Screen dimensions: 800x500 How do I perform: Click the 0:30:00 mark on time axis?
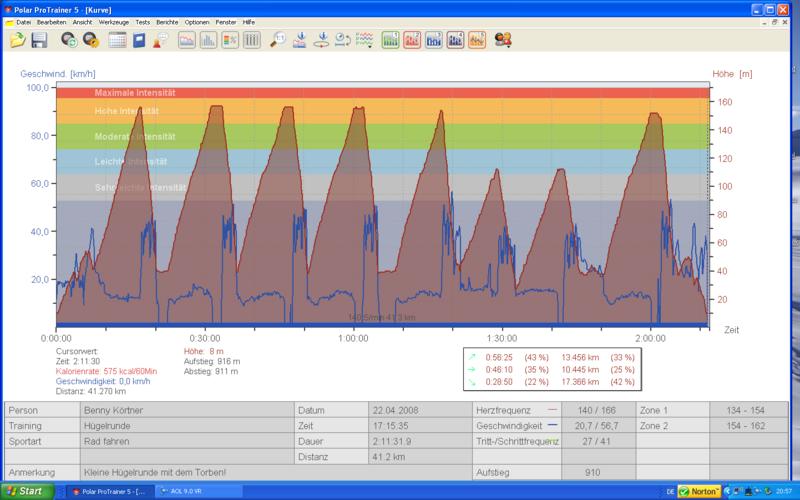pyautogui.click(x=205, y=338)
